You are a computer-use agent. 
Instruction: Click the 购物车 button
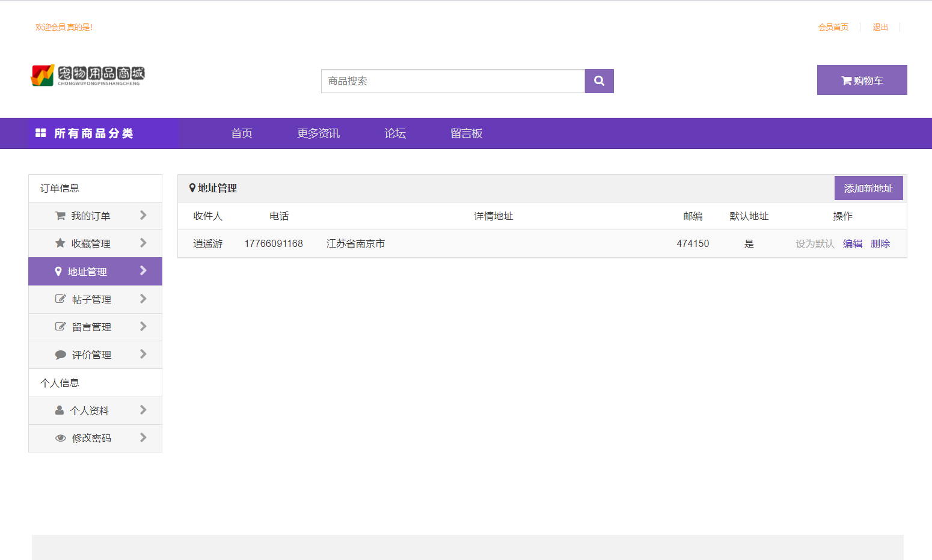(862, 80)
